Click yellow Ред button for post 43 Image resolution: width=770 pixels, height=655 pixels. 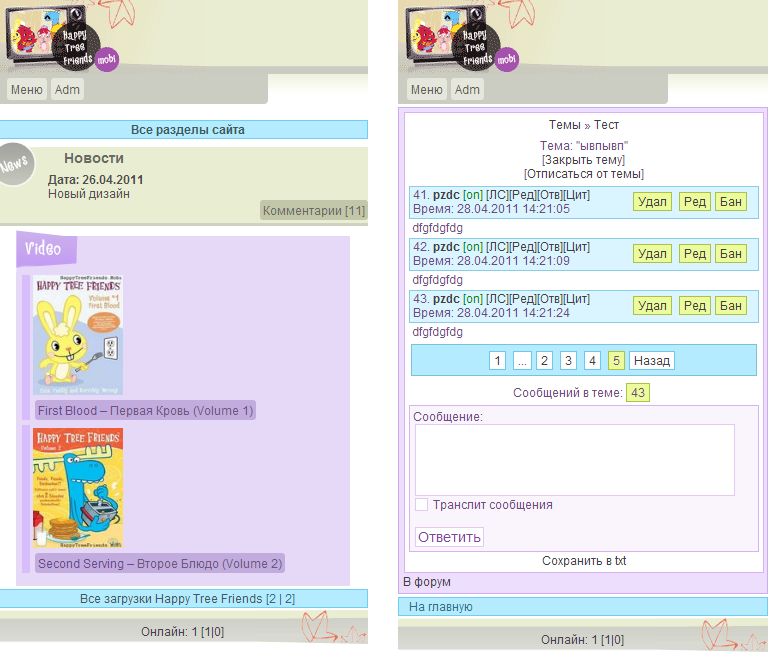point(695,306)
